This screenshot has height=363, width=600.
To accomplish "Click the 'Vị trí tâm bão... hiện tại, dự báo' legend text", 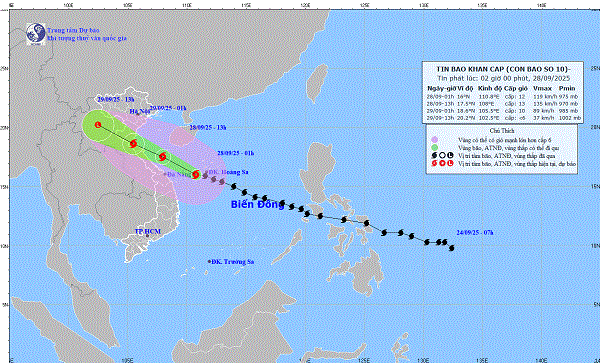I will pyautogui.click(x=517, y=164).
